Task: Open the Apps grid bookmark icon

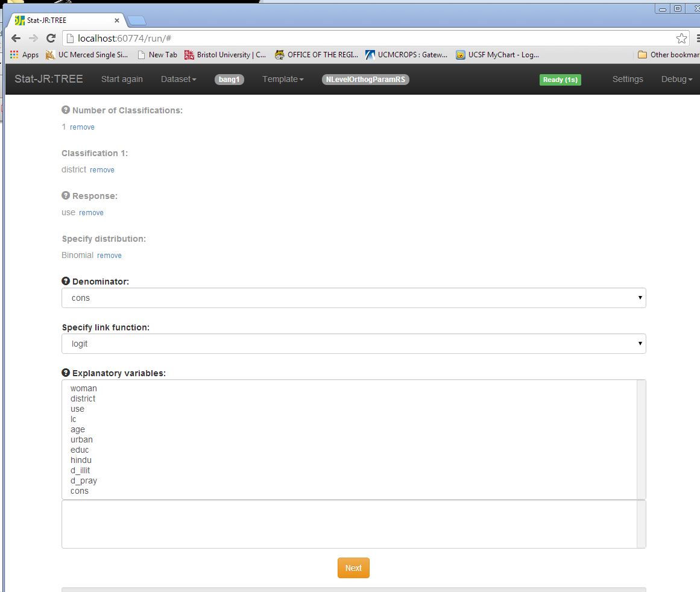Action: click(14, 55)
